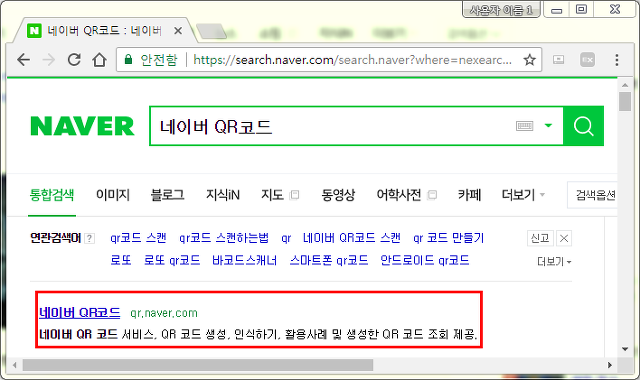The width and height of the screenshot is (640, 380).
Task: Click the green magnifier search button
Action: 583,126
